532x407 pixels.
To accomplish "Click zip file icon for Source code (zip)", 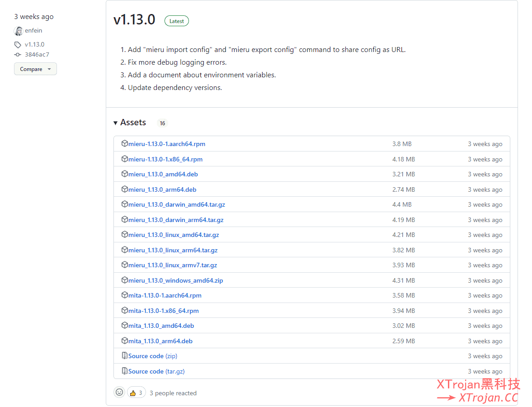I will click(x=124, y=355).
